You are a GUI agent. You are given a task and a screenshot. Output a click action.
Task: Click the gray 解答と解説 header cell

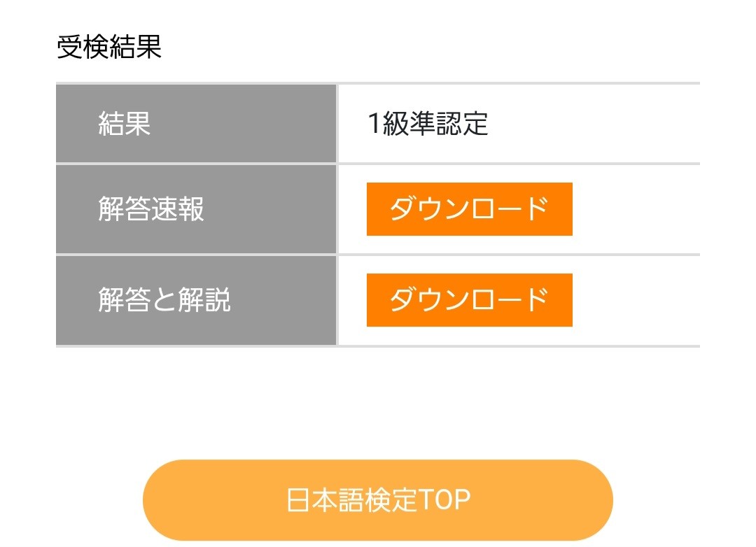point(196,300)
